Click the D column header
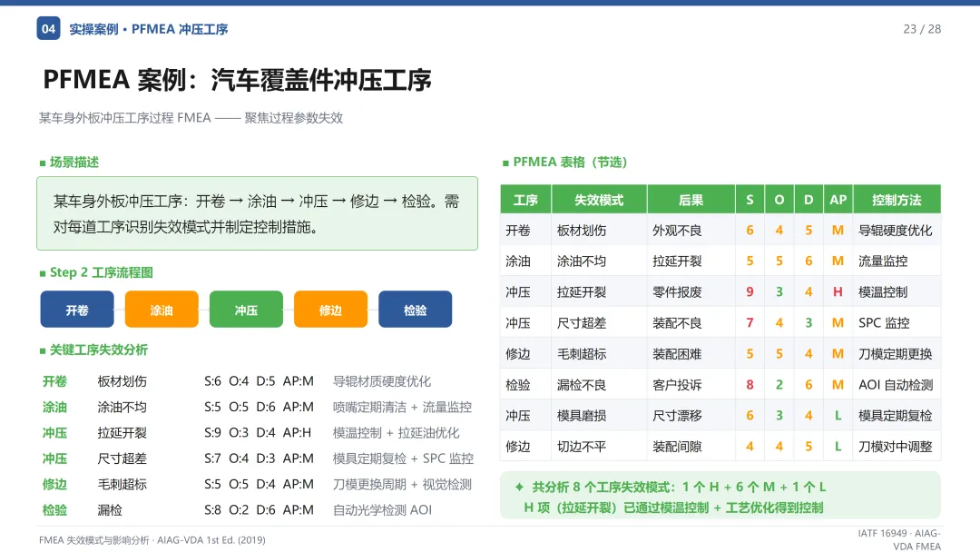Image resolution: width=980 pixels, height=552 pixels. [808, 200]
